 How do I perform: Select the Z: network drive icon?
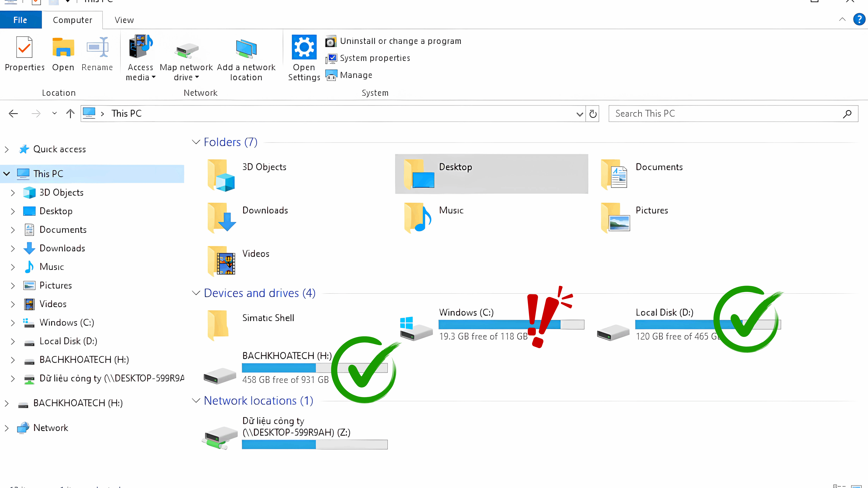tap(220, 438)
